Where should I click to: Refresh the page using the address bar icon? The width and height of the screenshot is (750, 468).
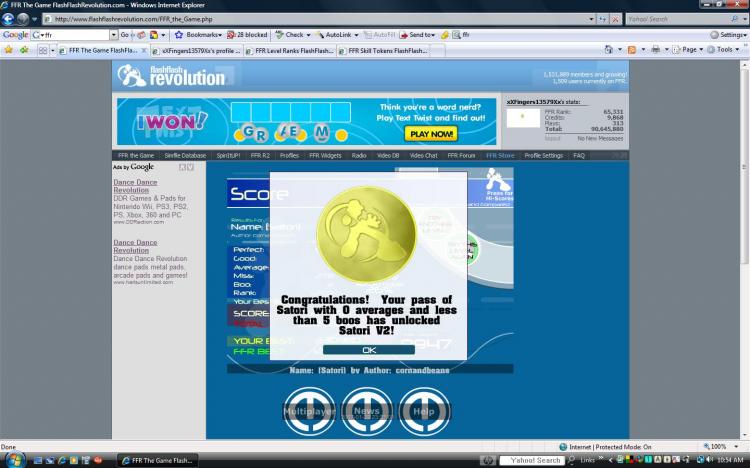[603, 19]
